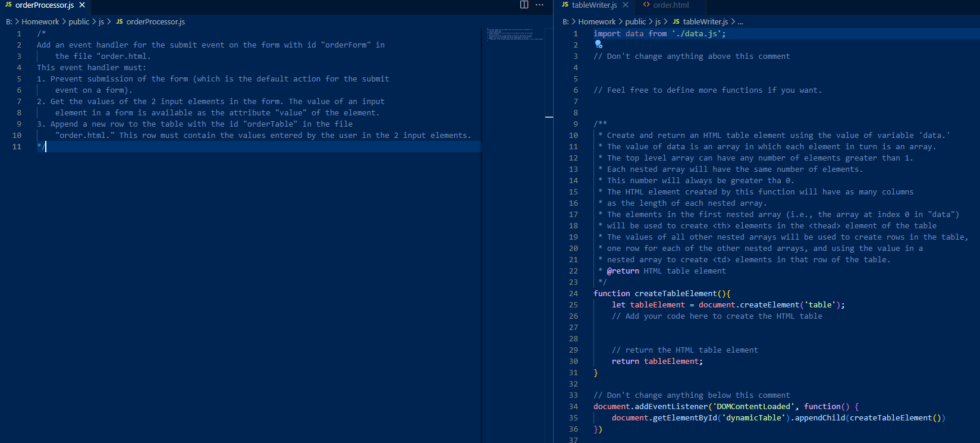980x443 pixels.
Task: Click 'orderProcessor.js' breadcrumb in left editor
Action: (x=156, y=21)
